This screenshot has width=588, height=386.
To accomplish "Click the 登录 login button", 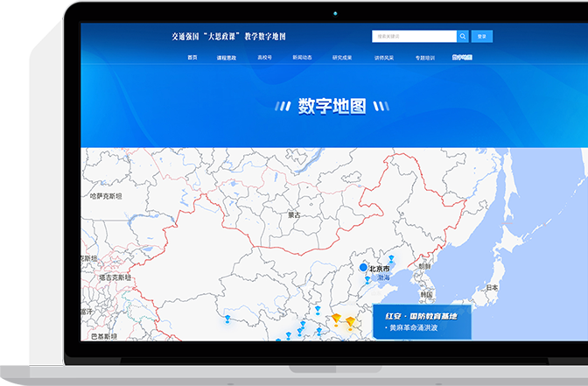I will click(x=482, y=37).
